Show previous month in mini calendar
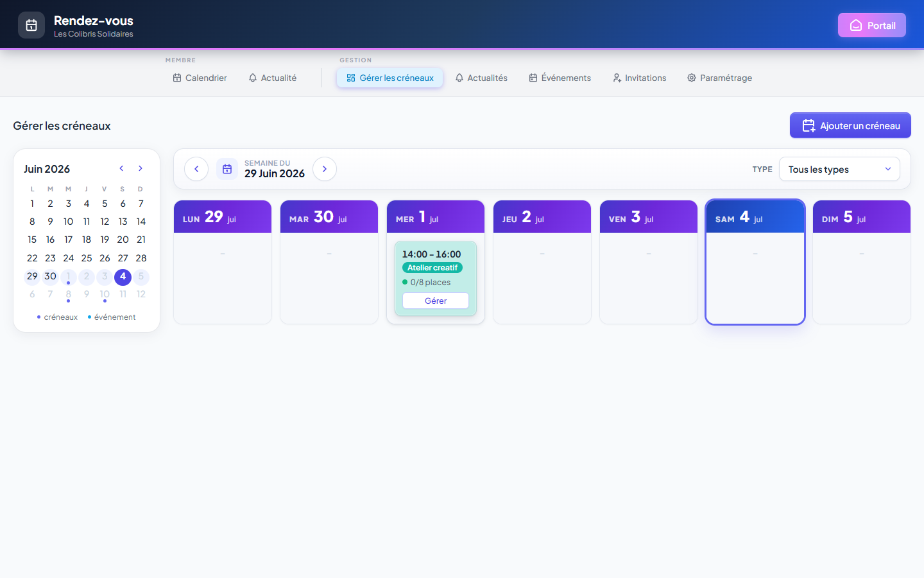 coord(121,168)
